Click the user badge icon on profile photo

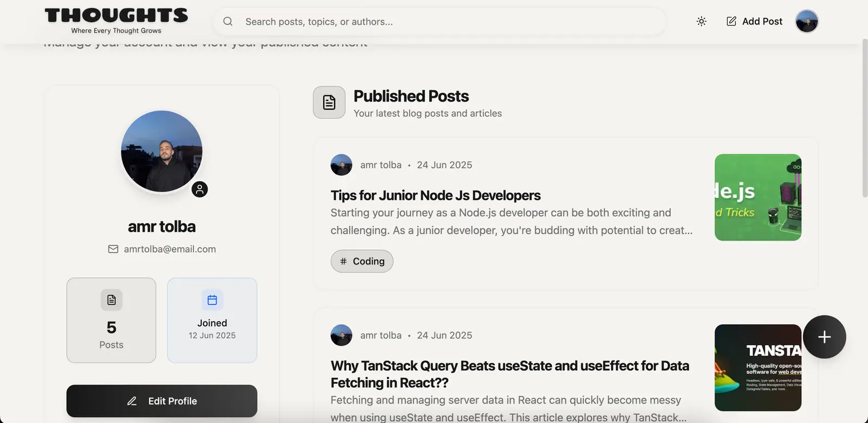click(200, 189)
